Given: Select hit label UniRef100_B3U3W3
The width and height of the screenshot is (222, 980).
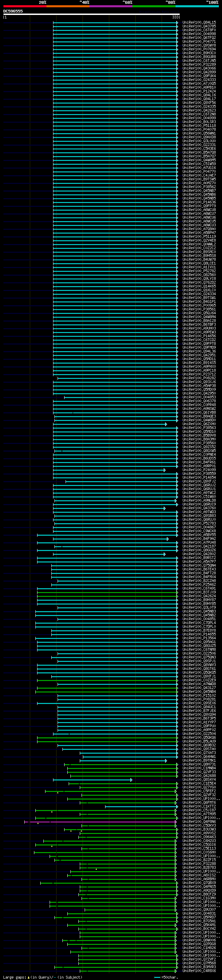Looking at the screenshot, I should pos(199,829).
